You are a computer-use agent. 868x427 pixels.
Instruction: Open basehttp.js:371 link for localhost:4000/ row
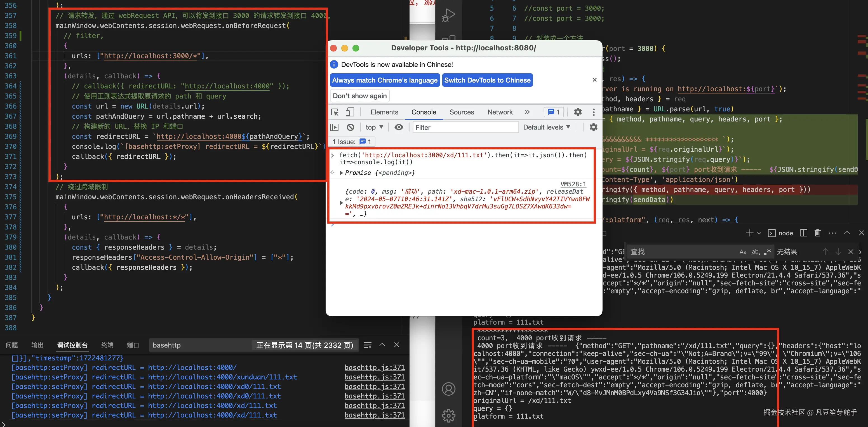point(374,368)
